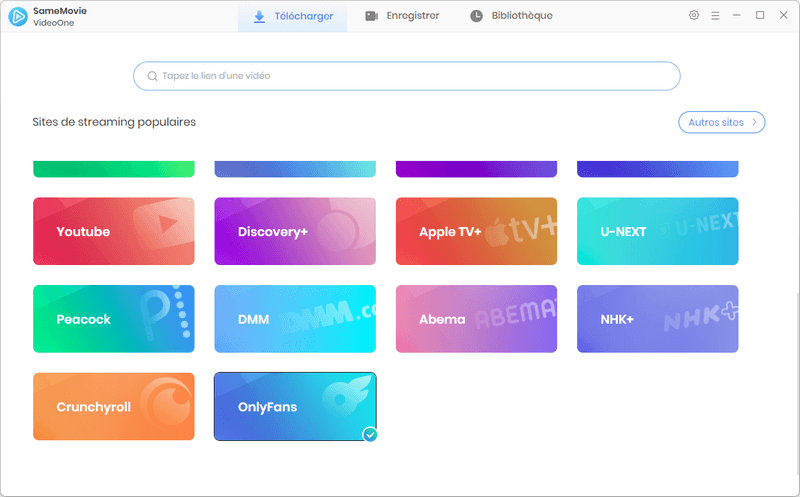Select the NHK+ site card
This screenshot has width=800, height=497.
[x=657, y=319]
